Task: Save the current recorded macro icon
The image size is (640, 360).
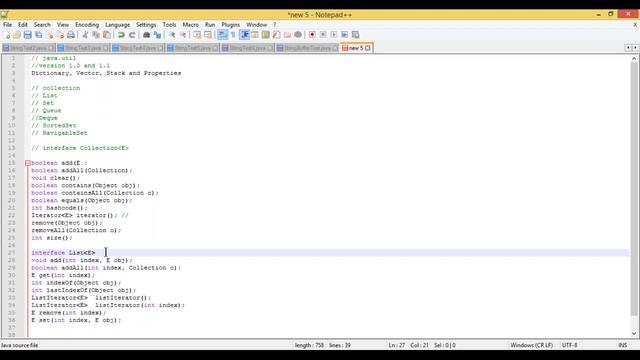Action: (x=356, y=35)
